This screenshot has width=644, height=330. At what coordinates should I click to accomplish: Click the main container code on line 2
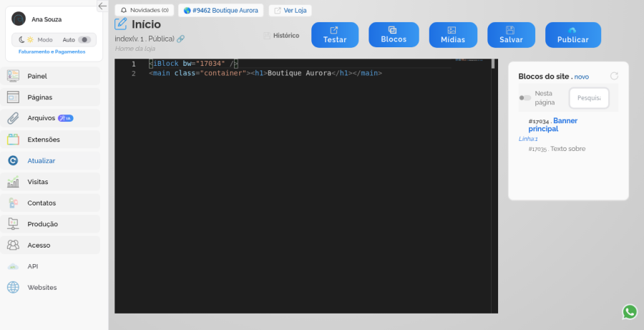tap(265, 73)
